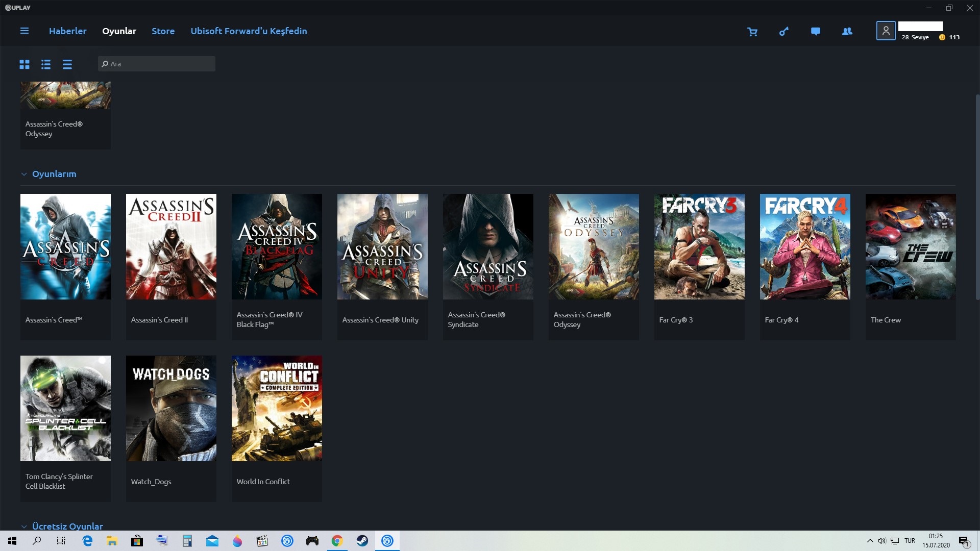Open Splinter Cell Blacklist cover

65,408
